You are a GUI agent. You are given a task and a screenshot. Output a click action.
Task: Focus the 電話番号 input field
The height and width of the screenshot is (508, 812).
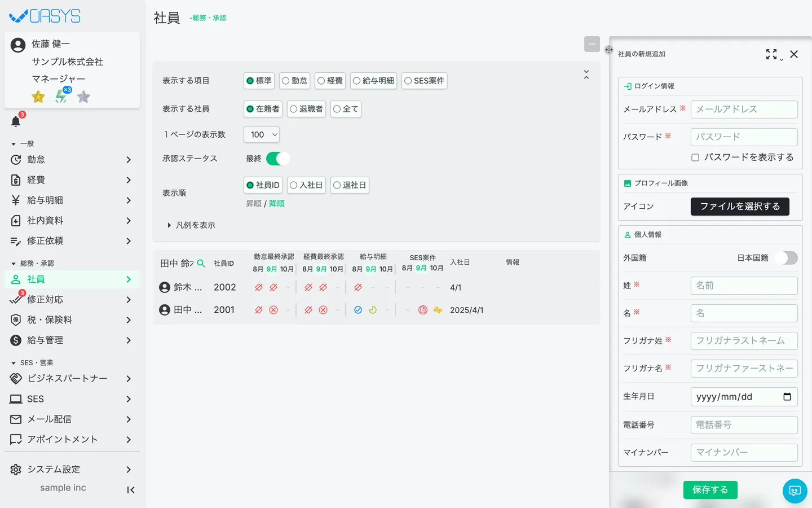744,425
